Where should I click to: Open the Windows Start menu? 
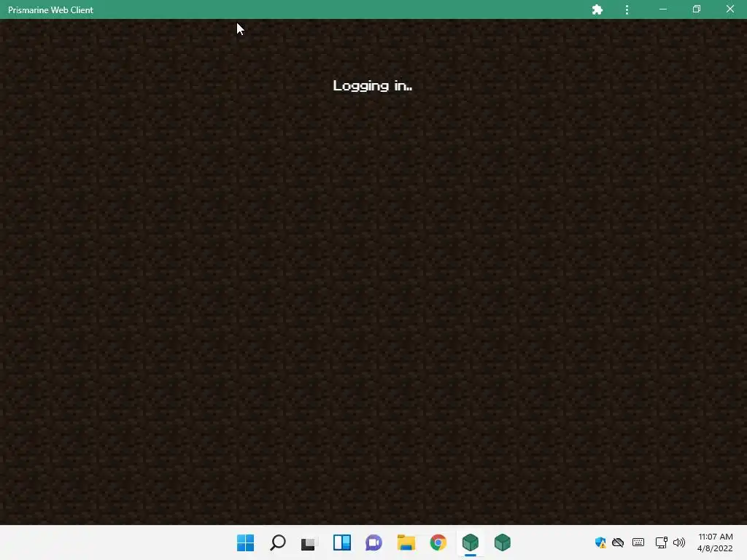(x=245, y=542)
